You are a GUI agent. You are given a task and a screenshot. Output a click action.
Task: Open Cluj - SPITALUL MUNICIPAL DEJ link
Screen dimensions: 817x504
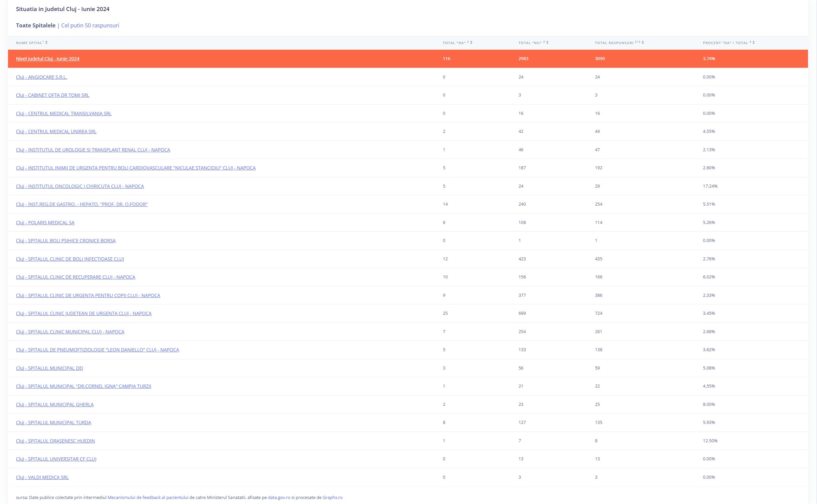click(49, 368)
